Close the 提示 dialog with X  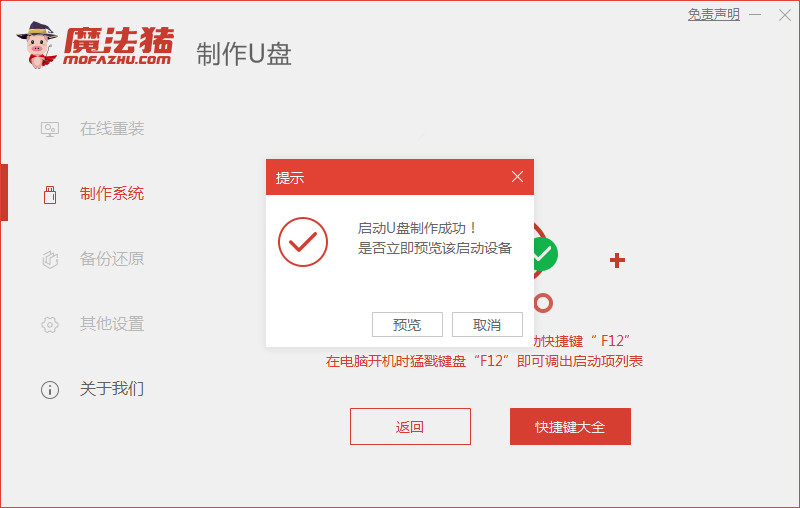[517, 177]
